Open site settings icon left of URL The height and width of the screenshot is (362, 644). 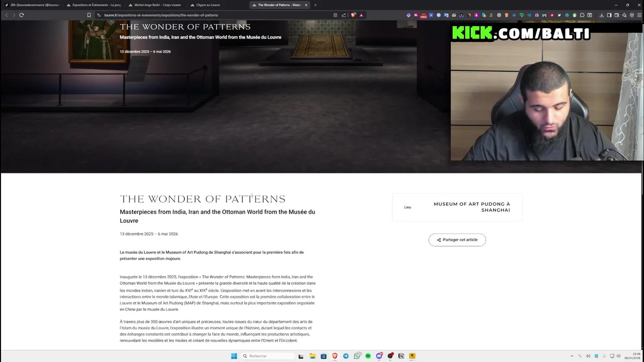99,15
